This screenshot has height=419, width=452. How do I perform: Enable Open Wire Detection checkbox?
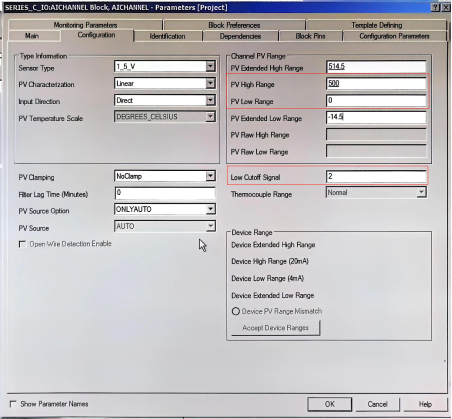22,244
